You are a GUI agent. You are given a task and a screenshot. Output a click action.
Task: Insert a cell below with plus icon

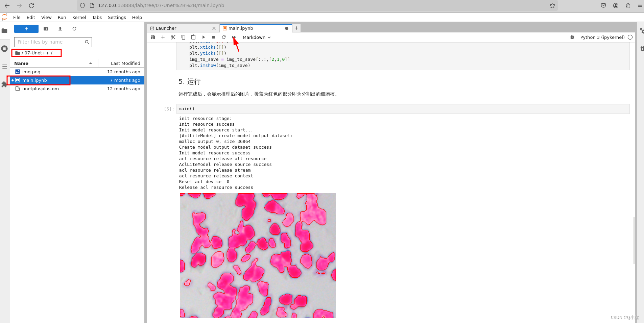coord(163,37)
